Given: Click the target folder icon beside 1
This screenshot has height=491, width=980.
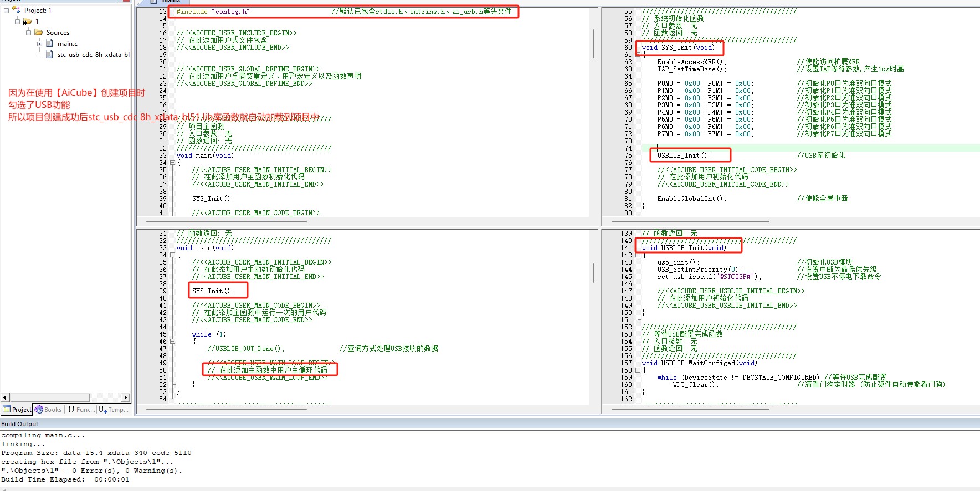Looking at the screenshot, I should (27, 22).
